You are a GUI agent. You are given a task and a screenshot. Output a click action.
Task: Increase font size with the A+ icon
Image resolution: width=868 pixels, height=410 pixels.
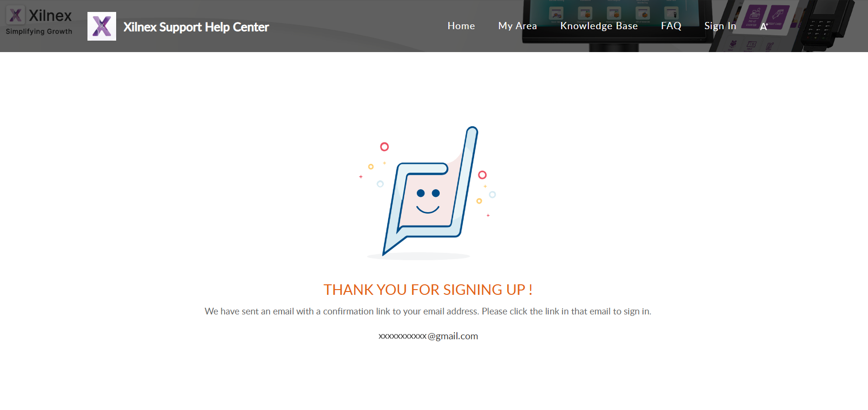(x=763, y=27)
